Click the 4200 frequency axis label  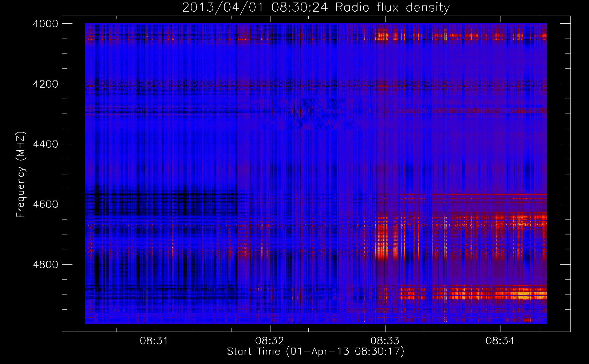click(46, 84)
